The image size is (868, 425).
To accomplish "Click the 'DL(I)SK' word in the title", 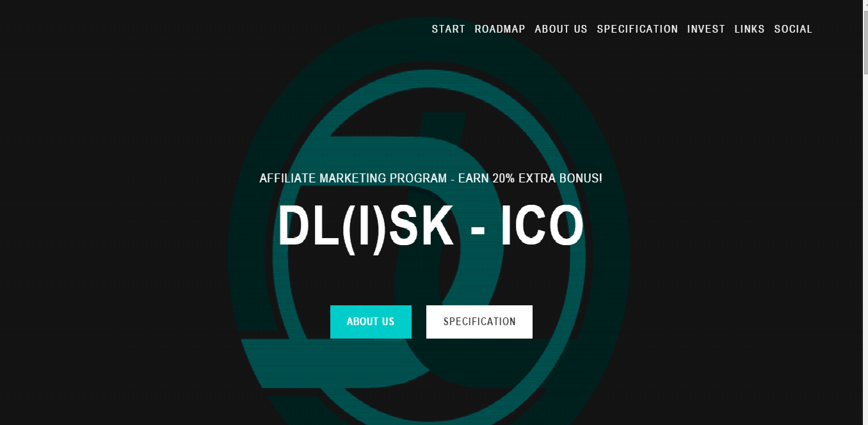I will click(x=366, y=227).
